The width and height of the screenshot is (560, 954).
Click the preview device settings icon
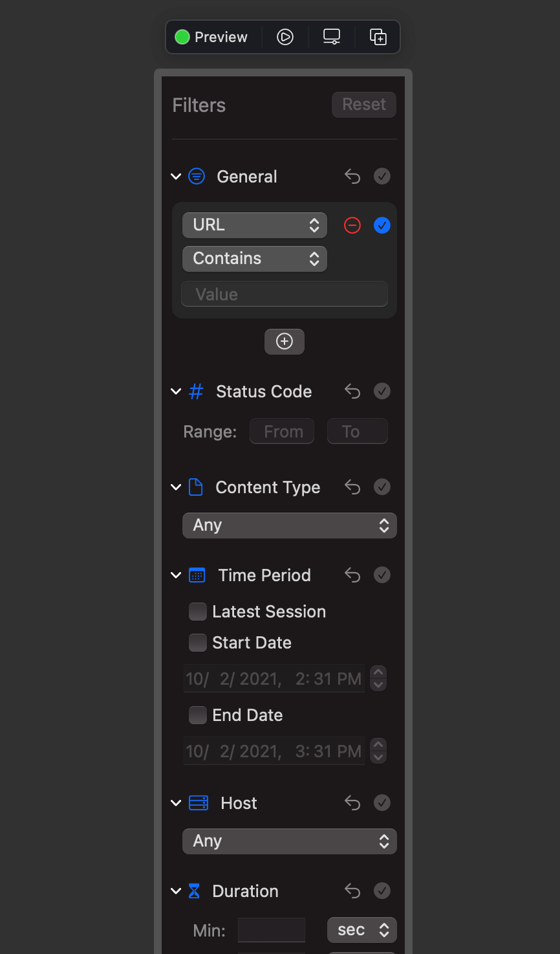(x=332, y=37)
